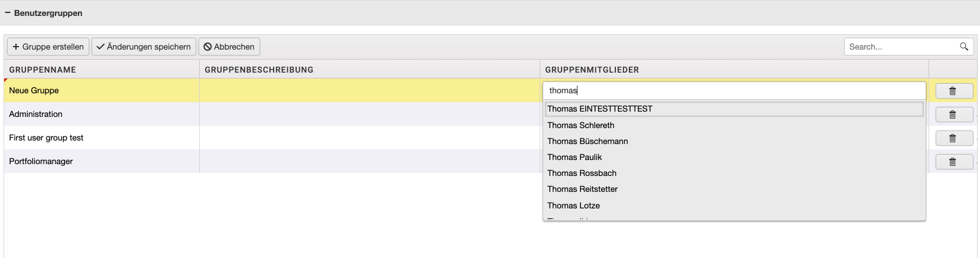Viewport: 980px width, 258px height.
Task: Pick Thomas Lotze from dropdown
Action: pos(573,205)
